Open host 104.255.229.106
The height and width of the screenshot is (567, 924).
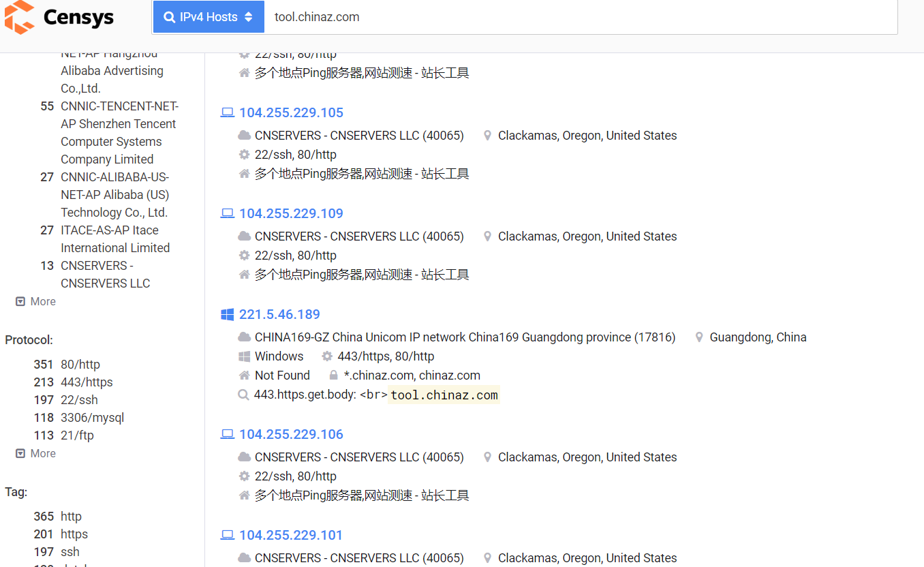(x=291, y=434)
